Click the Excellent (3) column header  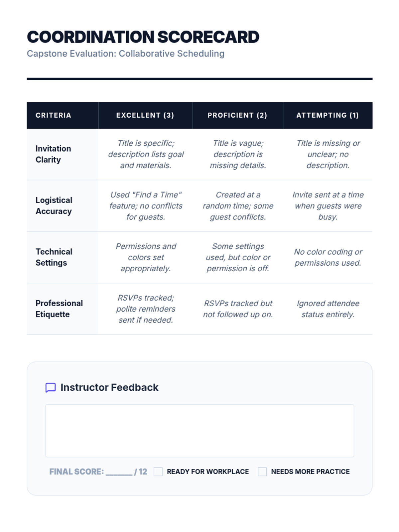coord(145,115)
